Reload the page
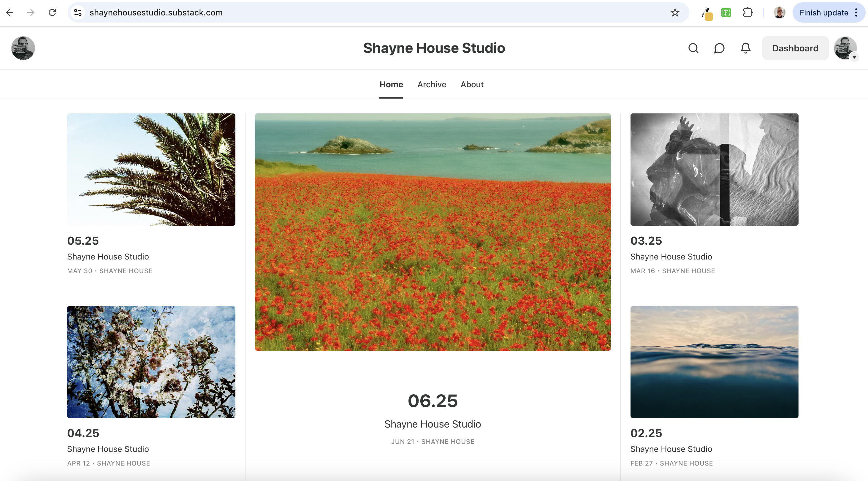This screenshot has height=481, width=868. tap(52, 13)
